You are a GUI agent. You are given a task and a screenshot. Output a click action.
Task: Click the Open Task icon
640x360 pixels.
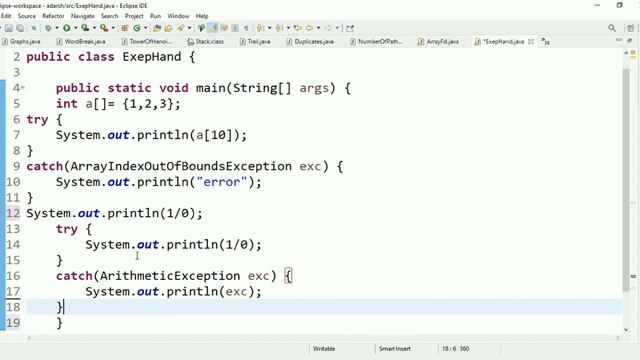click(168, 28)
